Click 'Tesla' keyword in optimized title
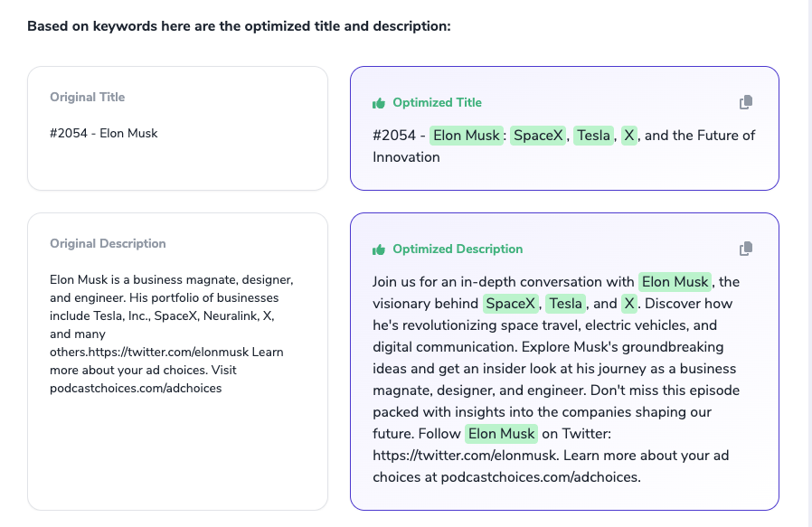Screen dimensions: 812x527 593,136
